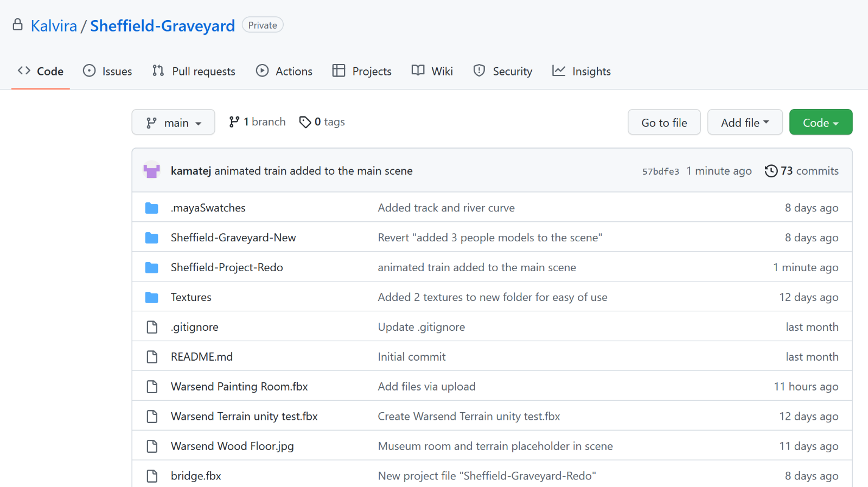The image size is (868, 487).
Task: Click the tag icon next to 0 tags
Action: tap(305, 122)
